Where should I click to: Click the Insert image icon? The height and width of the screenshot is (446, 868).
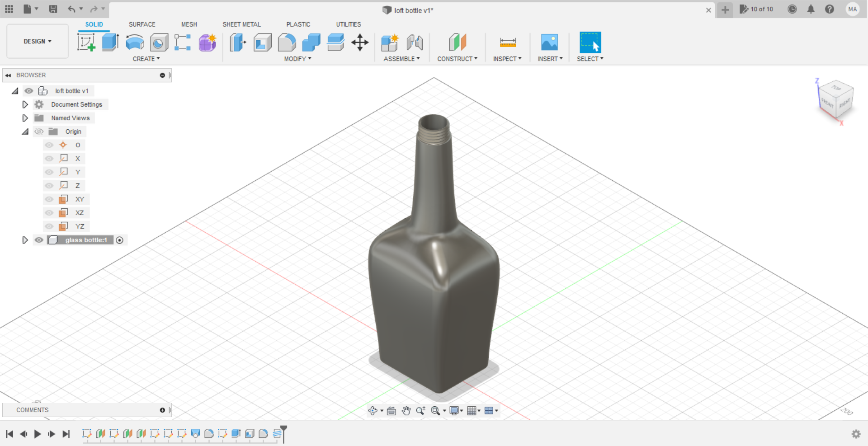[550, 42]
